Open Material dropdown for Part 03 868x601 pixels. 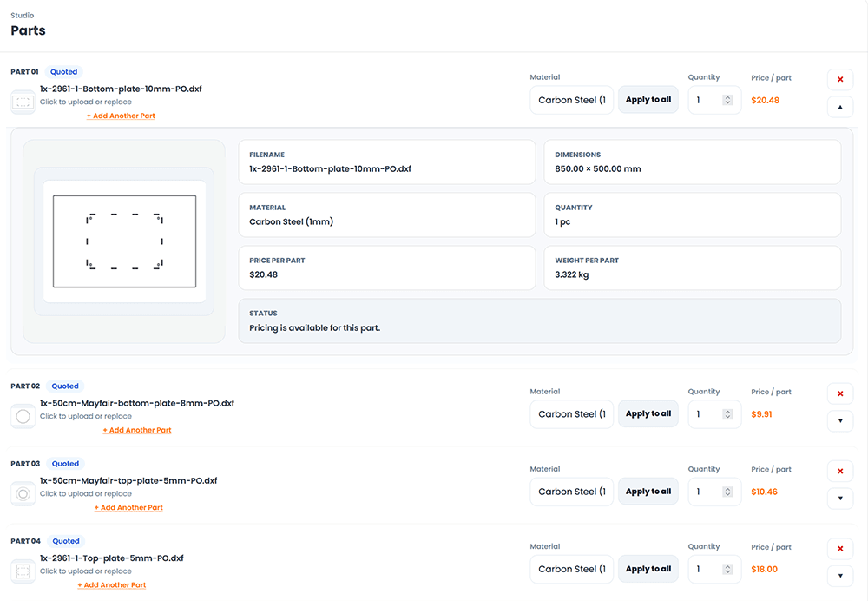pos(571,492)
